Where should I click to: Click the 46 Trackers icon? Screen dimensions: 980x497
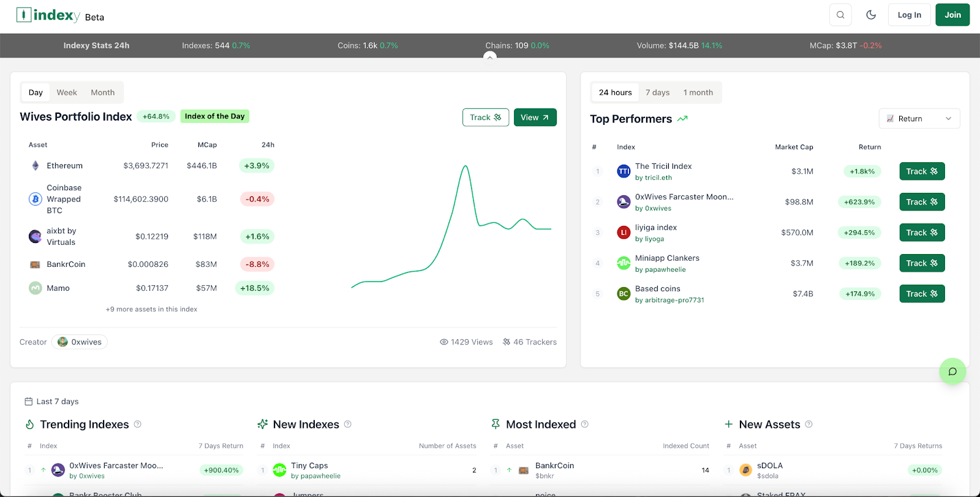(x=507, y=342)
